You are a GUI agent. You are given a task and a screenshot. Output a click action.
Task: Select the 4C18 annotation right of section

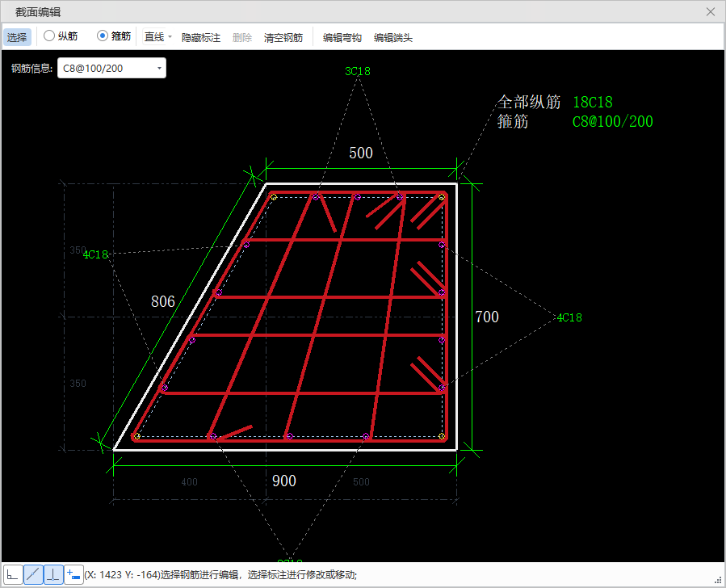coord(569,317)
